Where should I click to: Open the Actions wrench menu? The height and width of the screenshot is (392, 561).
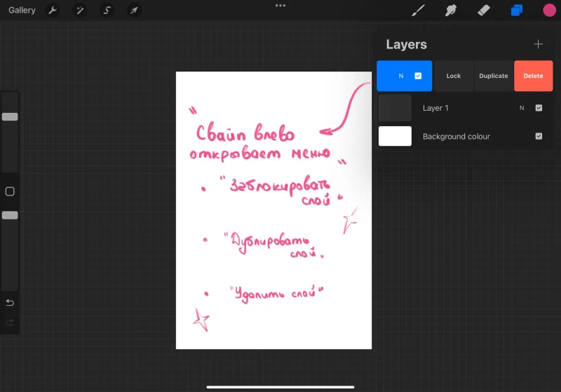pos(53,10)
